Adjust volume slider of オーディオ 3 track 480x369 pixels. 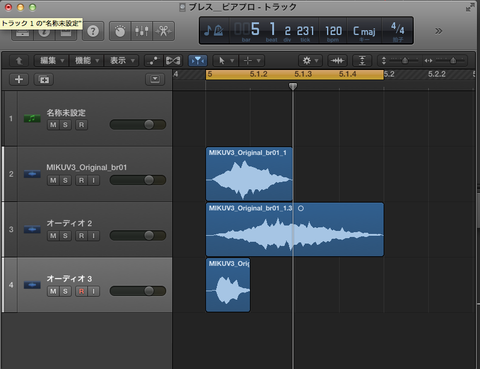(138, 291)
